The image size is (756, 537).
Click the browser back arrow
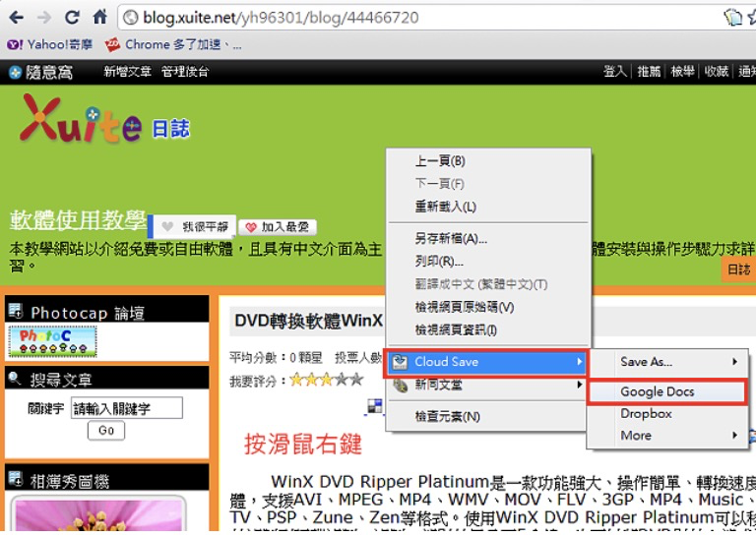click(16, 18)
